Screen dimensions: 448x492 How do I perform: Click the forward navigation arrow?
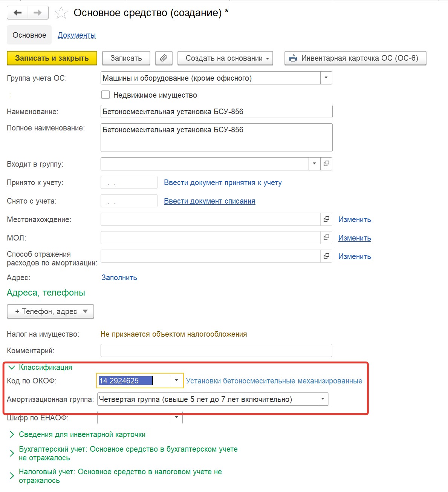(x=38, y=13)
